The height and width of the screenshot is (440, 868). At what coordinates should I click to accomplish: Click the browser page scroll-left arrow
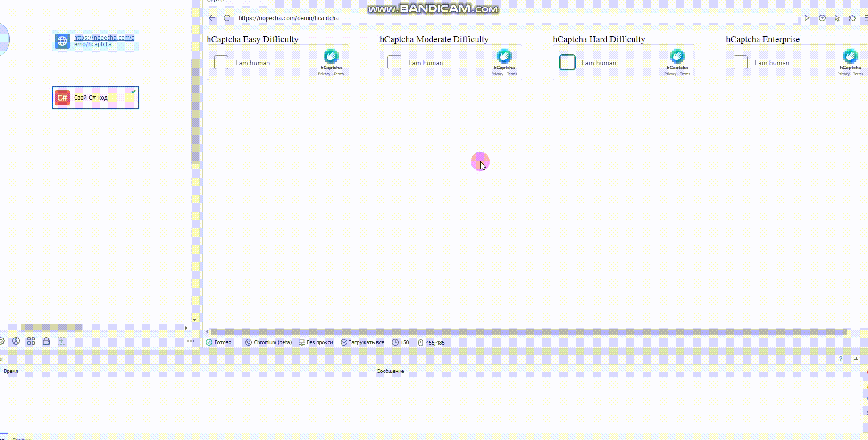point(207,331)
